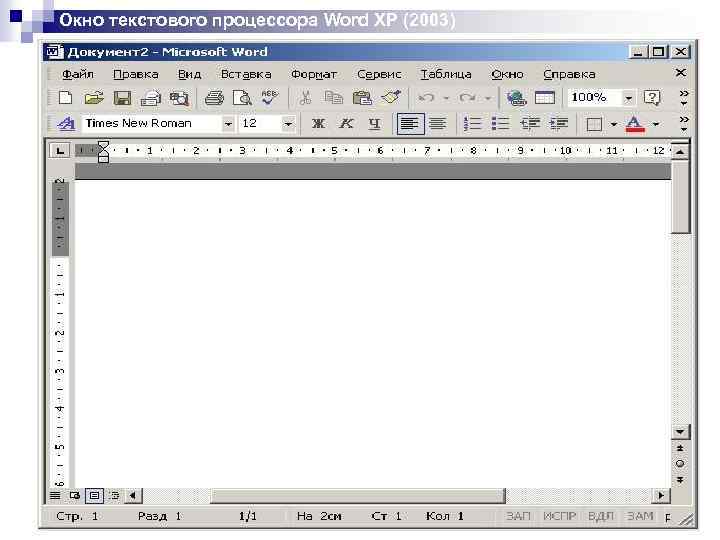Open the Таблица menu
This screenshot has height=540, width=720.
(446, 74)
